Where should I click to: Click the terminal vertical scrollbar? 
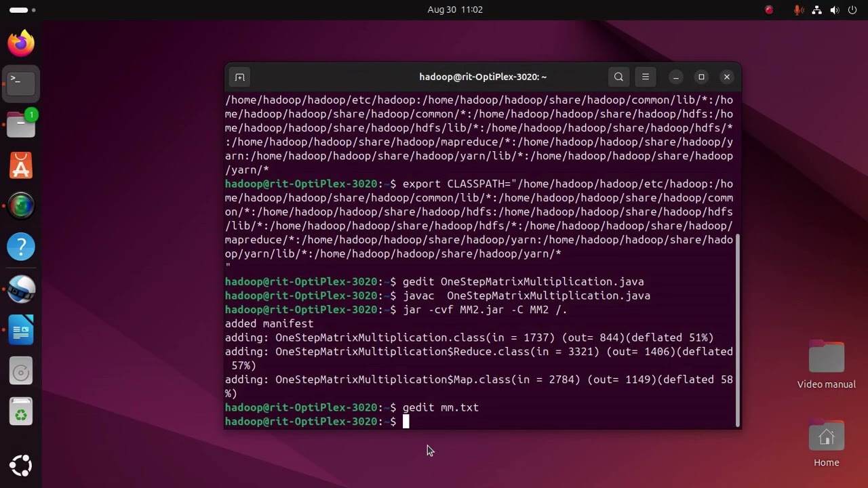tap(738, 331)
